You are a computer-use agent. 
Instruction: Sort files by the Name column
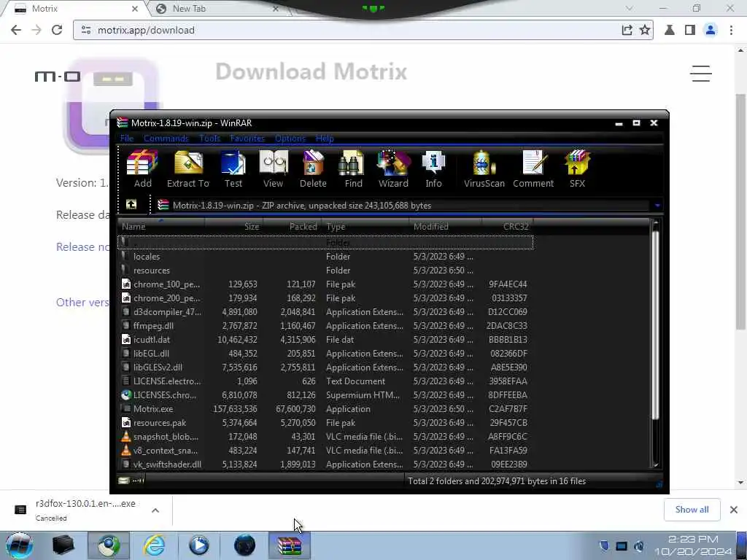[161, 227]
